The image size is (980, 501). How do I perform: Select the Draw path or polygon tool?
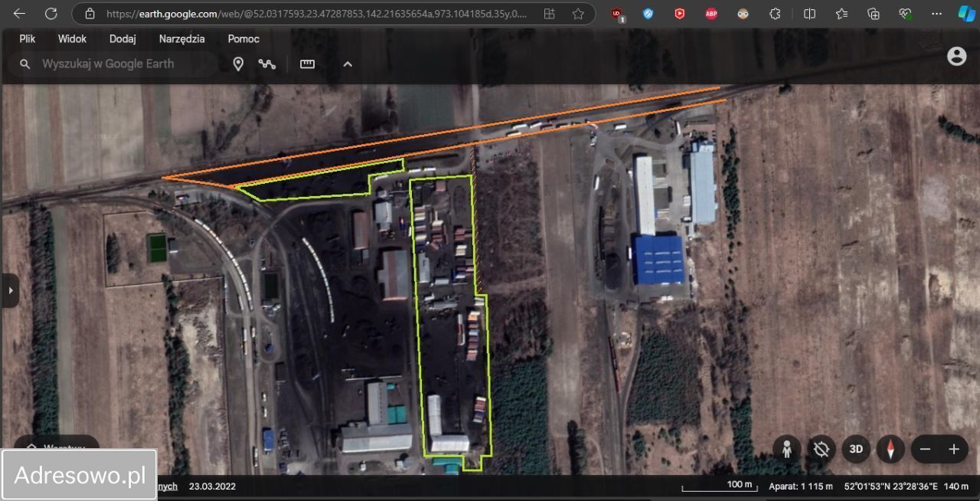(266, 64)
